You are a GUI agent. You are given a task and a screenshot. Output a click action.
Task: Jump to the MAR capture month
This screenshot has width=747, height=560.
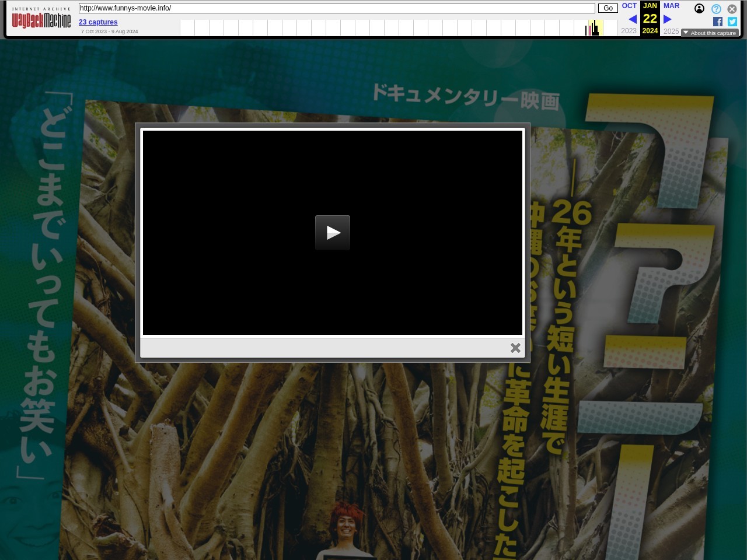[671, 6]
